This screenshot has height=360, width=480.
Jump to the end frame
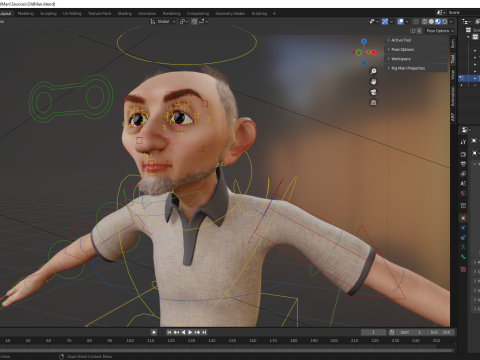[x=204, y=332]
